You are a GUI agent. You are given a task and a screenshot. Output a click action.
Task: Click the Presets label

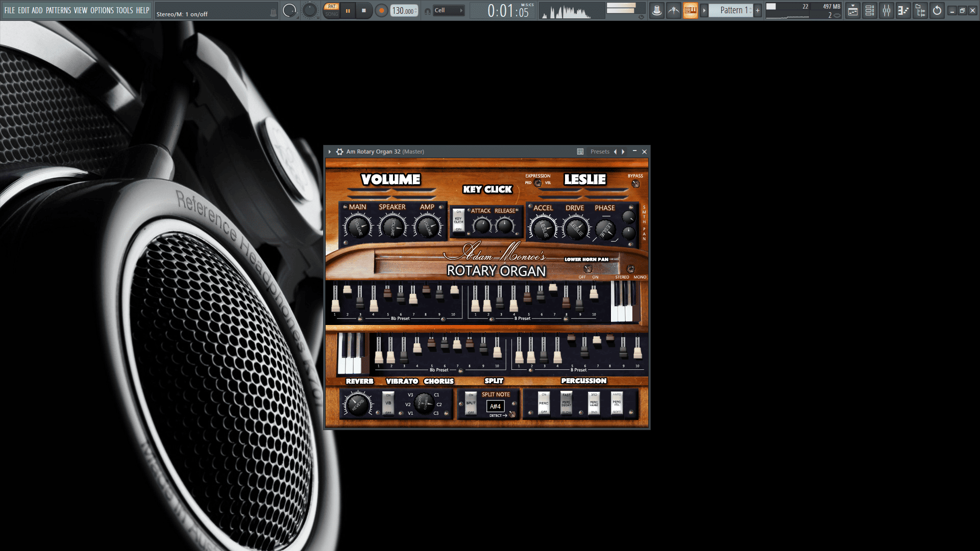pyautogui.click(x=600, y=152)
